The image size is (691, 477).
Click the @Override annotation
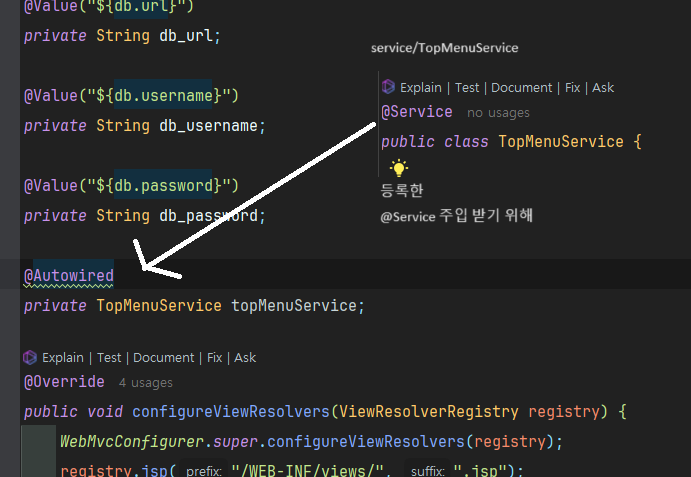pyautogui.click(x=64, y=381)
